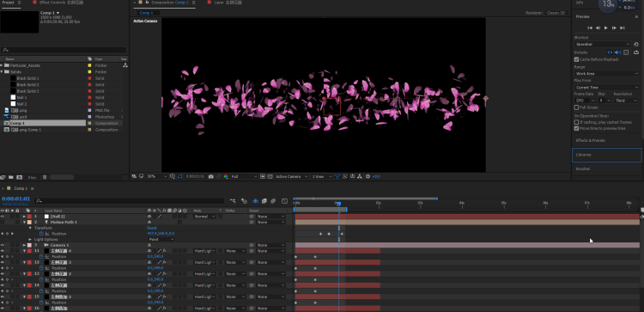Toggle visibility of layer 13
644x312 pixels.
click(x=3, y=274)
